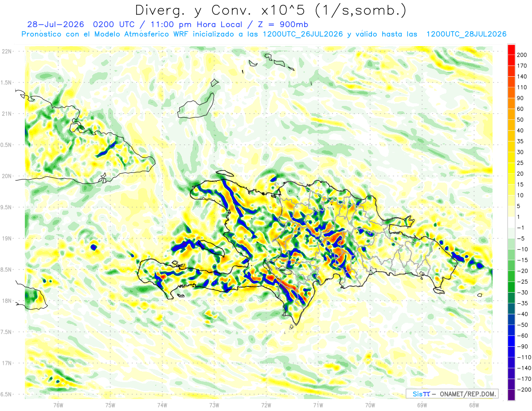
Task: Click the valid-until time "1200UTC_28JUL2026"
Action: click(466, 34)
